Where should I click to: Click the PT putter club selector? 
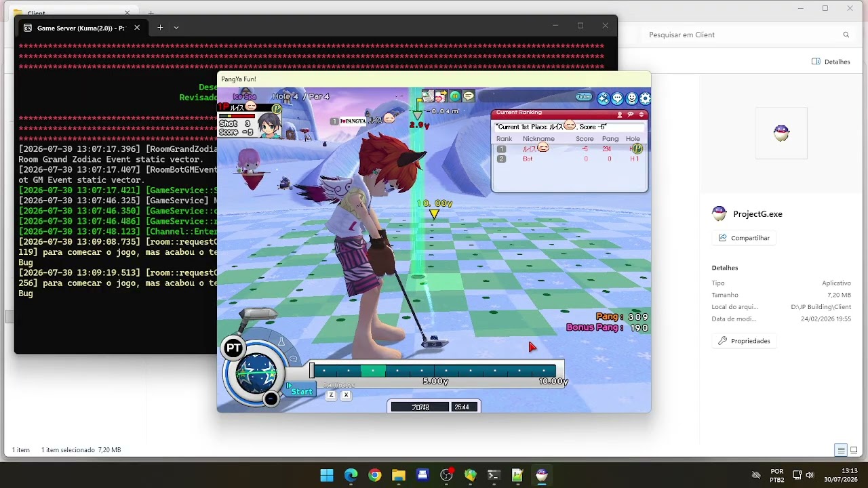pos(233,348)
